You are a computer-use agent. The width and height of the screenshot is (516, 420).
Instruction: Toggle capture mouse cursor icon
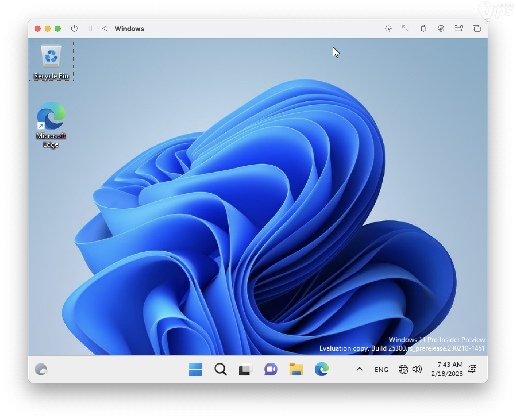coord(388,29)
